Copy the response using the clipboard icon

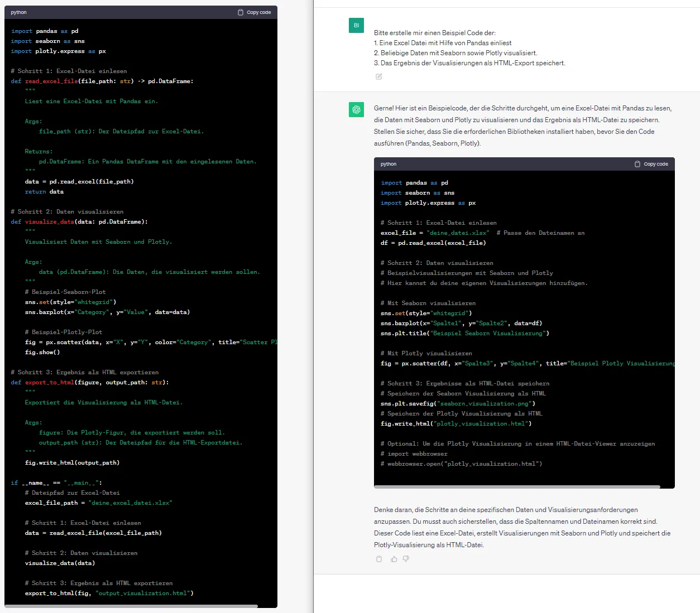point(379,559)
